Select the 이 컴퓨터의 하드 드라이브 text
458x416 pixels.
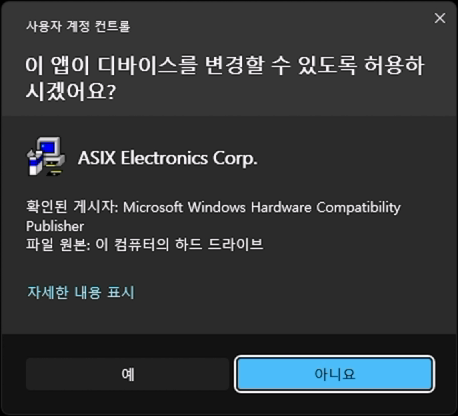coord(179,244)
